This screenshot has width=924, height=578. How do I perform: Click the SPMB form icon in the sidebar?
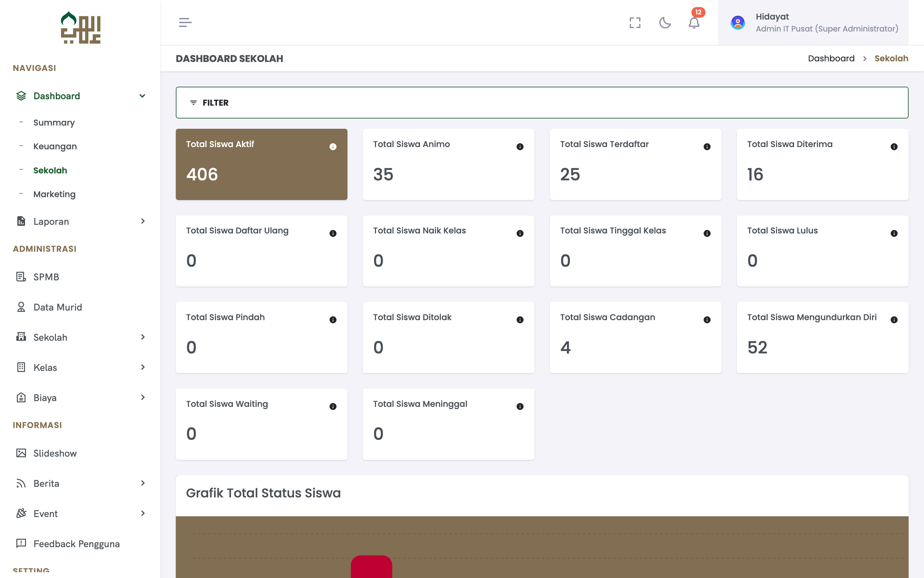click(21, 276)
